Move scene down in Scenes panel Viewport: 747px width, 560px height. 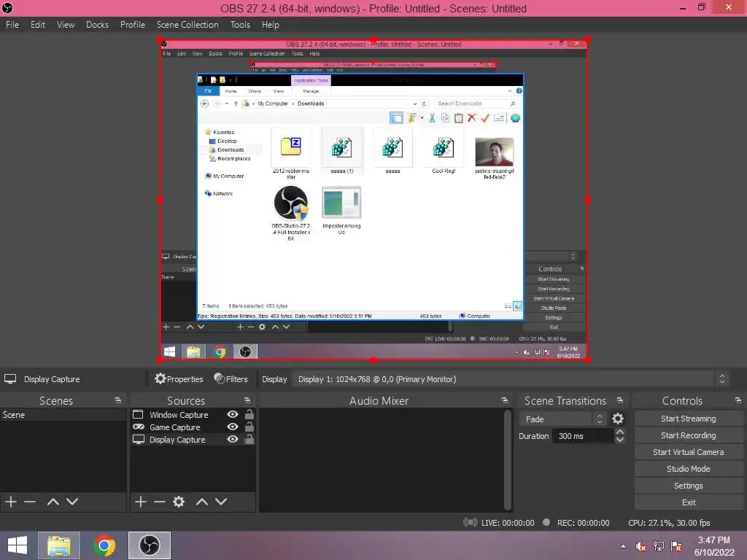pos(72,502)
